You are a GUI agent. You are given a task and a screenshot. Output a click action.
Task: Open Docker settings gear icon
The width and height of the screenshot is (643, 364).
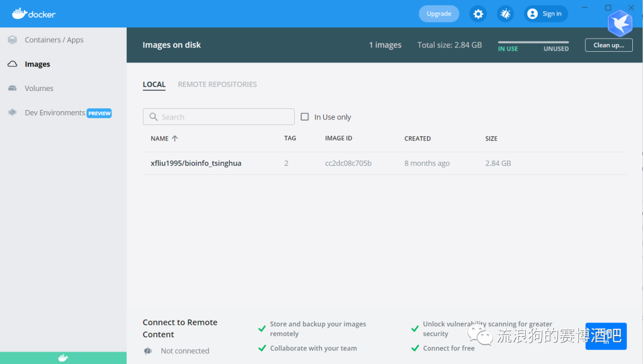(x=477, y=14)
